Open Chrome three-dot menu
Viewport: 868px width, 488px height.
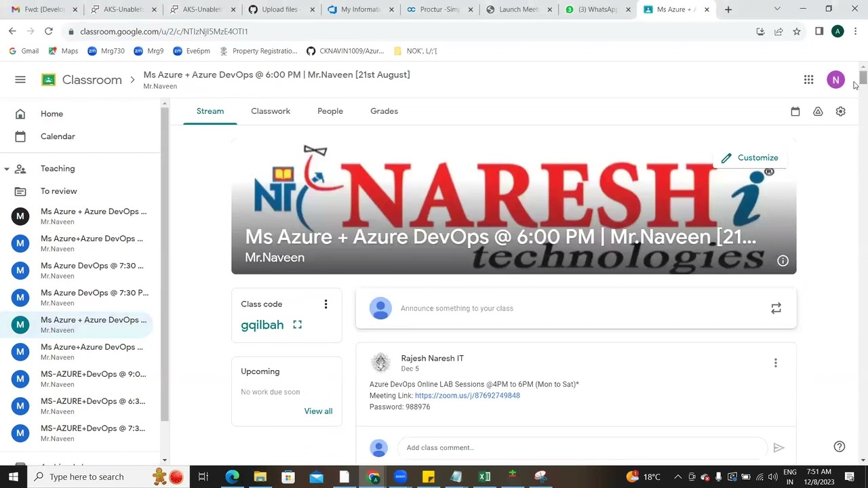(856, 31)
